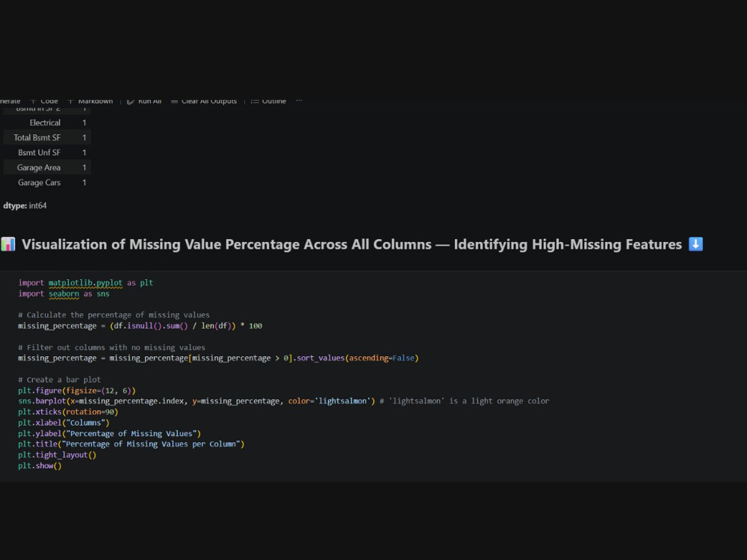Image resolution: width=747 pixels, height=560 pixels.
Task: Add a new Code cell from the toolbar
Action: point(44,101)
